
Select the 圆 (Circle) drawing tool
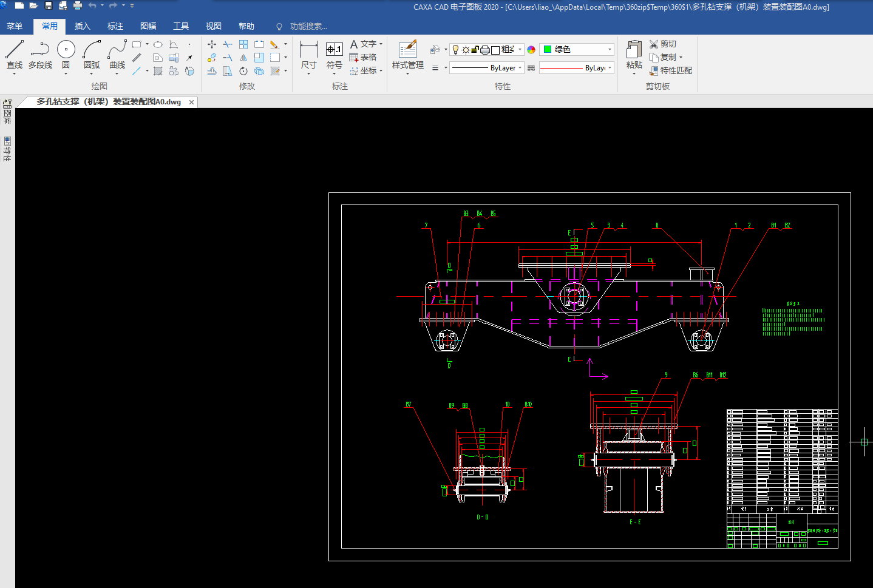coord(66,55)
